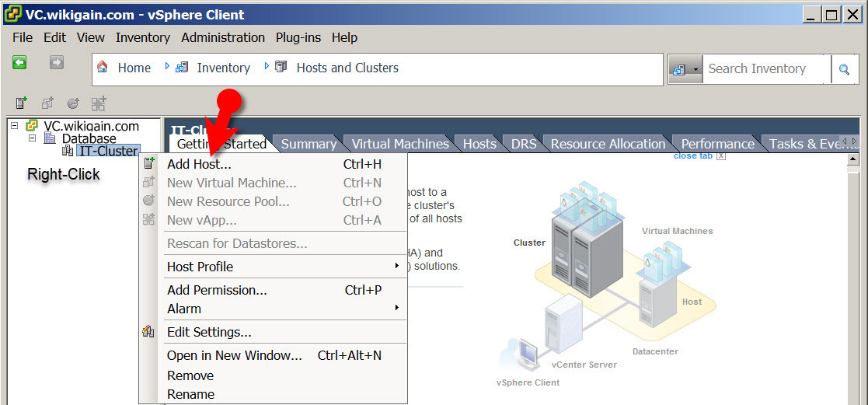Image resolution: width=868 pixels, height=405 pixels.
Task: Switch to the Virtual Machines tab
Action: click(x=400, y=144)
